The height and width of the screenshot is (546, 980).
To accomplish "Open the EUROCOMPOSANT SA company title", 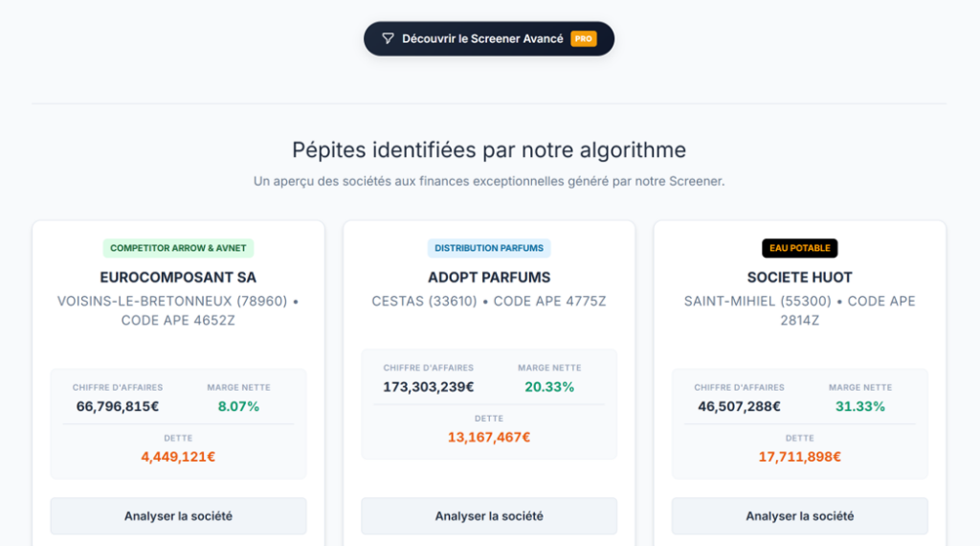I will point(178,278).
